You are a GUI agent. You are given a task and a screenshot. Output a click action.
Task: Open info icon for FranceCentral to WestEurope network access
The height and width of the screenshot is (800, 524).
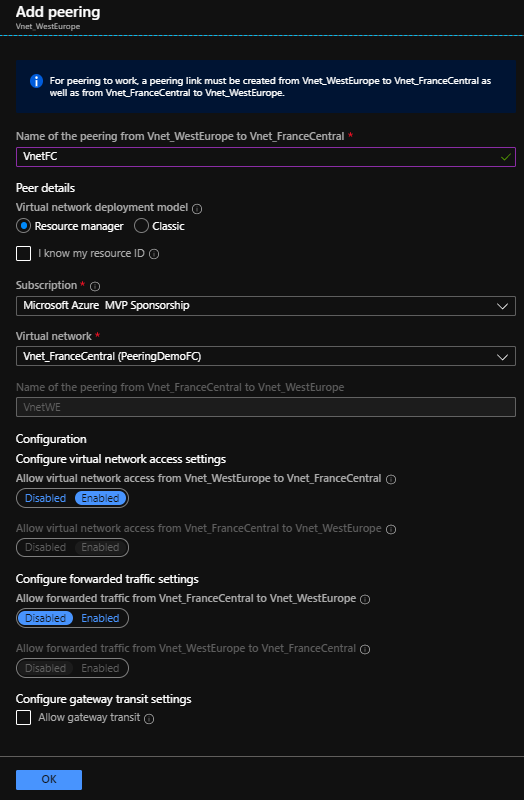click(391, 529)
